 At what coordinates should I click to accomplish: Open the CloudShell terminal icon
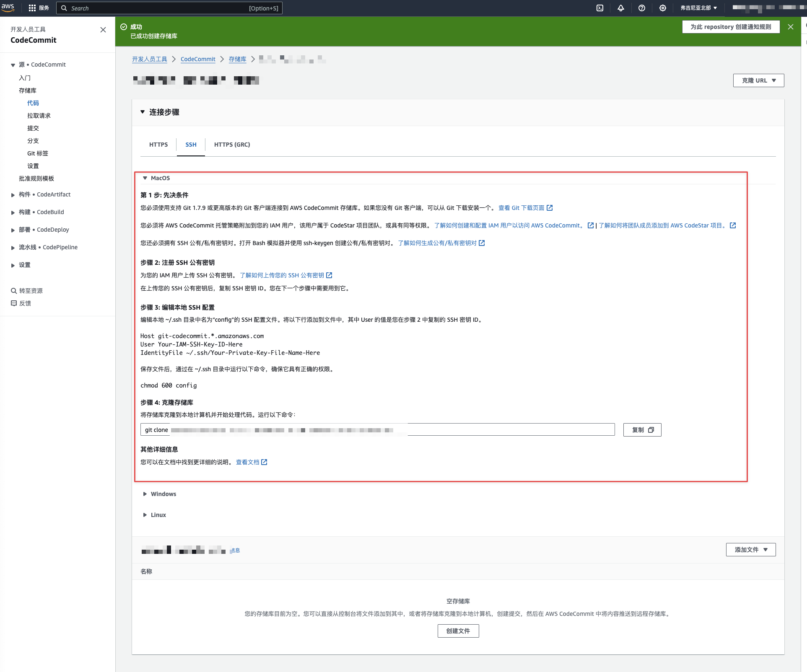600,8
